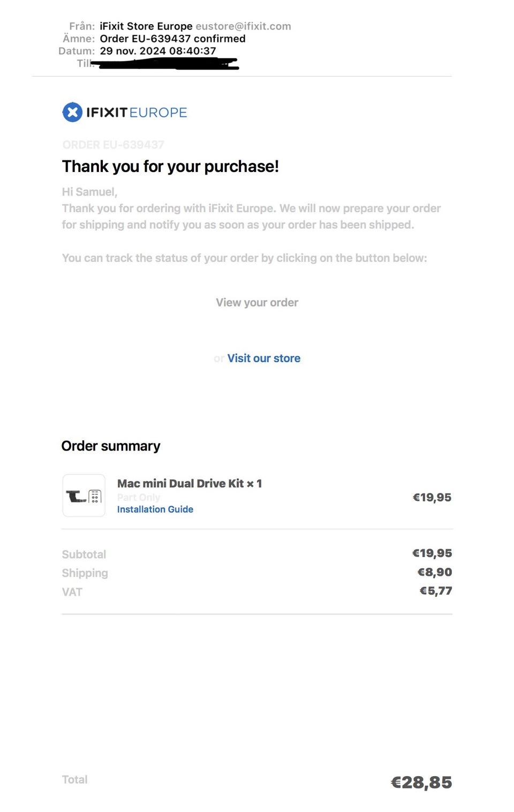
Task: Click the Shipping cost €8,90
Action: click(434, 572)
